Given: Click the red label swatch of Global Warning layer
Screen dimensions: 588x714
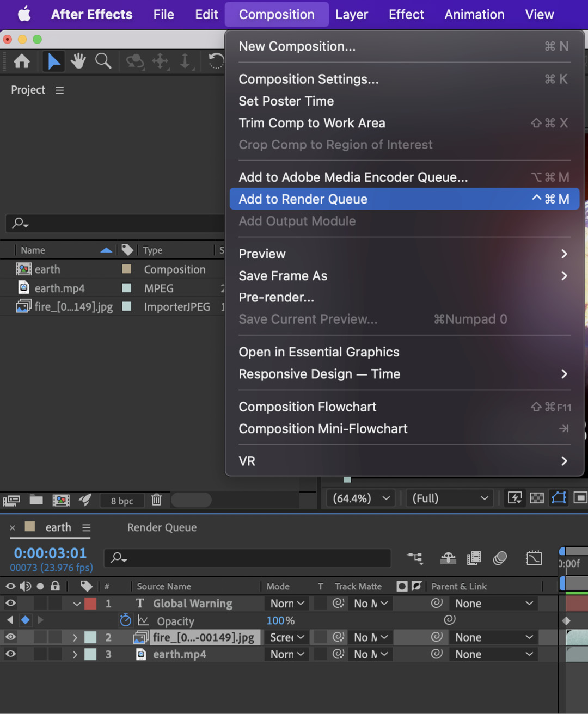Looking at the screenshot, I should point(90,604).
